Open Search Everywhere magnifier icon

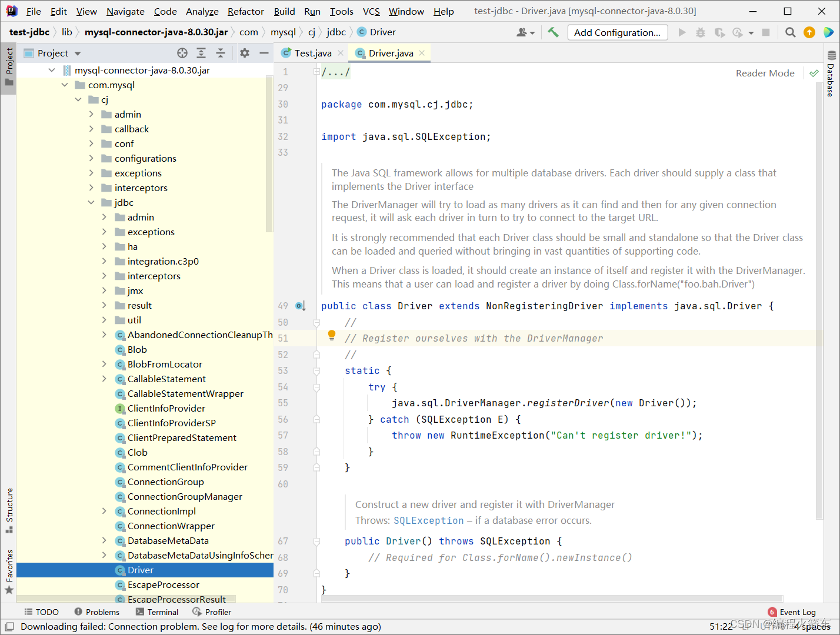click(x=791, y=32)
